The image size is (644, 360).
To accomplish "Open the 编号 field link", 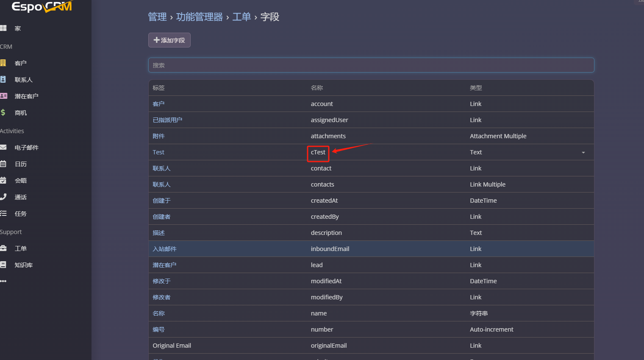I will [158, 329].
